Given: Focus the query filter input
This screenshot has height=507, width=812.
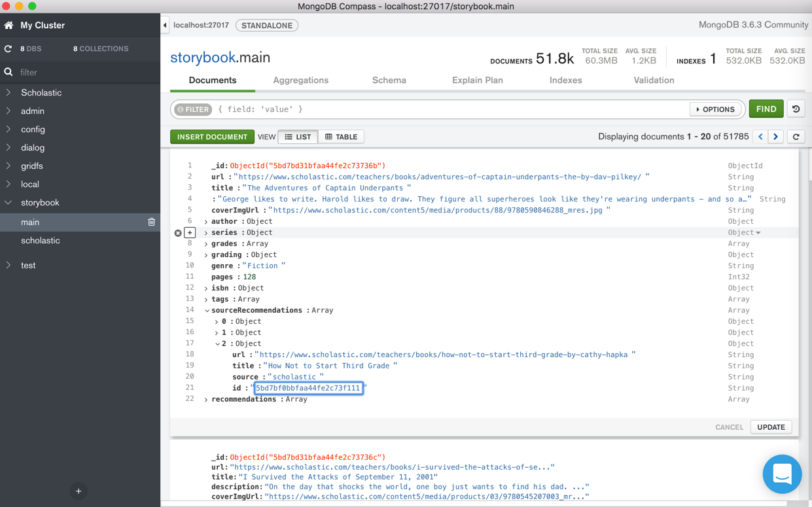Looking at the screenshot, I should click(451, 109).
